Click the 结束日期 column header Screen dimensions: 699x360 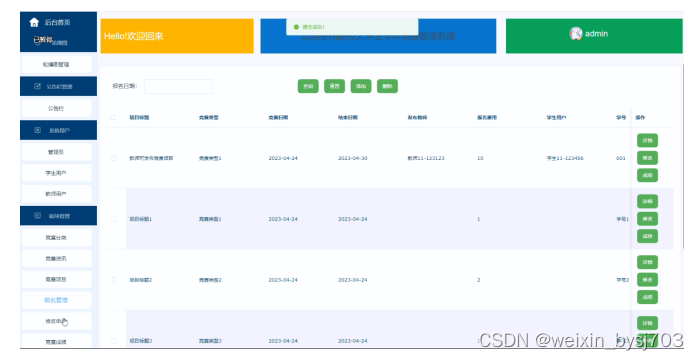[x=348, y=118]
